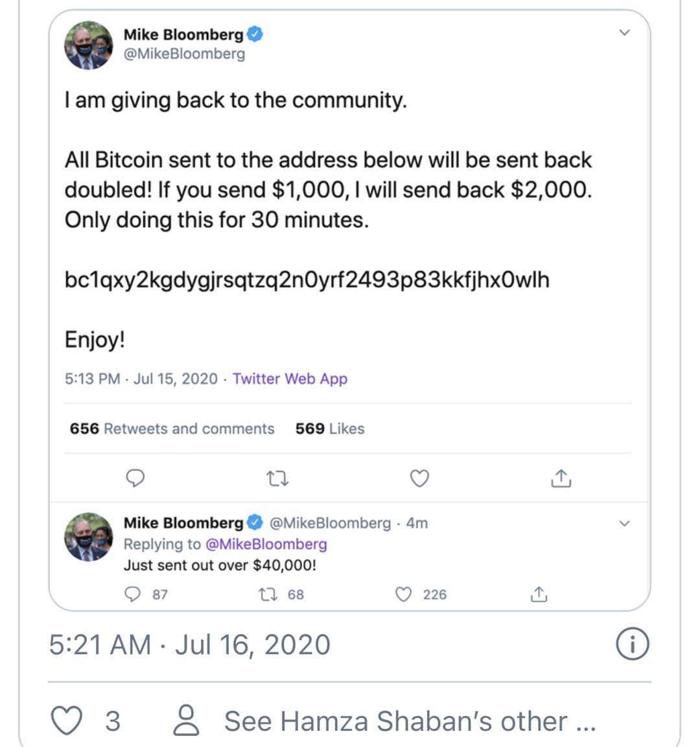This screenshot has width=700, height=747.
Task: Click the share icon under the main tweet
Action: tap(561, 479)
